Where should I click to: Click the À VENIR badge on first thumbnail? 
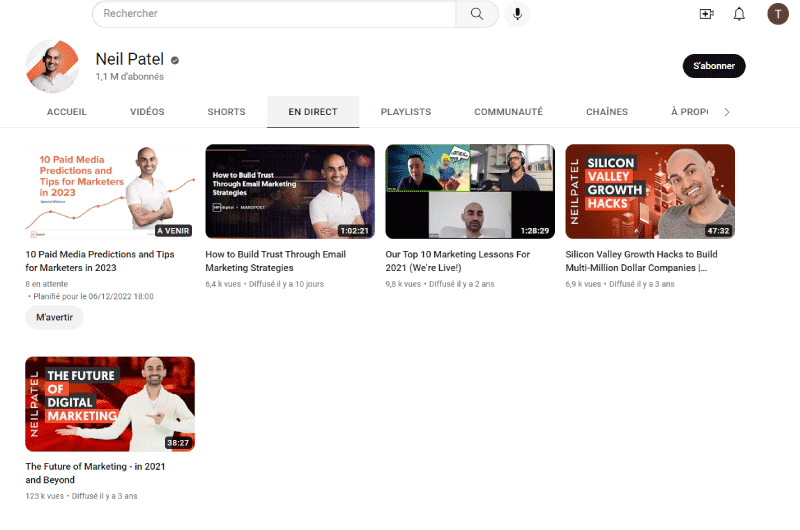173,231
